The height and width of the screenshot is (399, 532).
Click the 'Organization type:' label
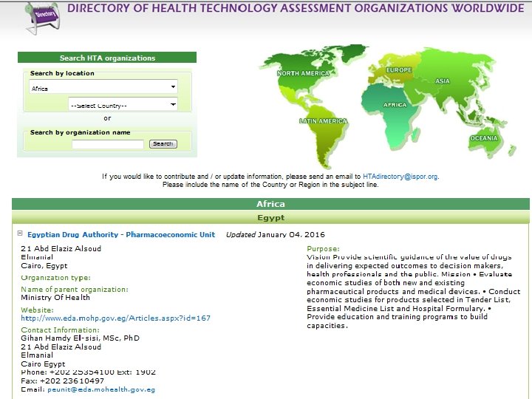[x=55, y=278]
